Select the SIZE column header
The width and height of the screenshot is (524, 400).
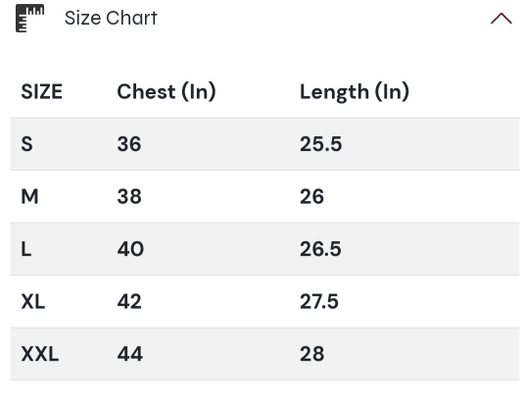(42, 92)
